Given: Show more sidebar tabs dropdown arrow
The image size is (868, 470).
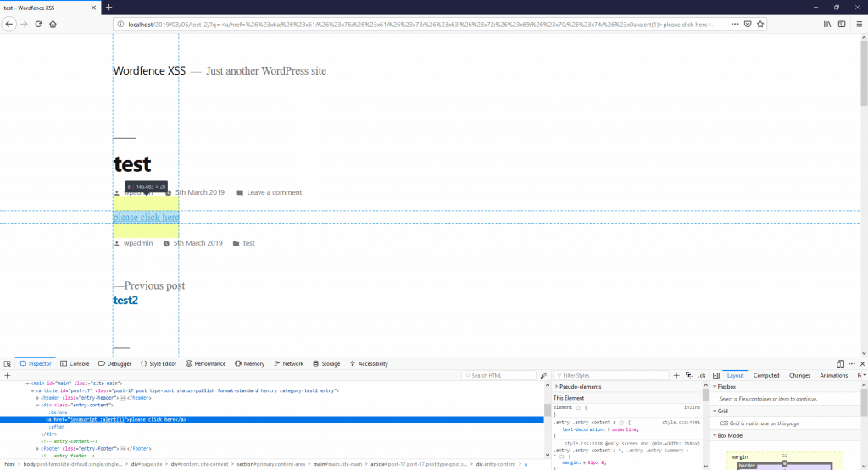Looking at the screenshot, I should coord(864,375).
